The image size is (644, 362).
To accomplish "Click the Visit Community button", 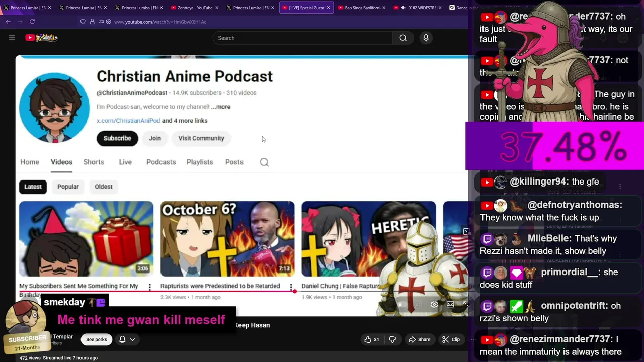I will coord(201,138).
